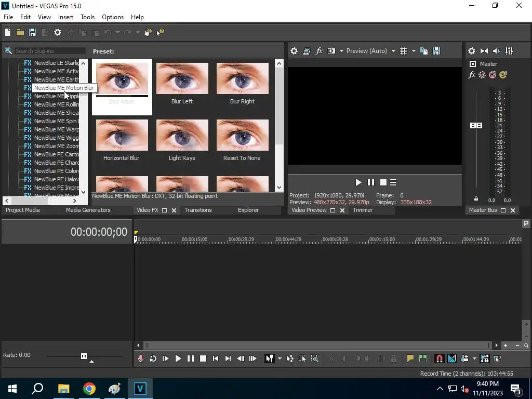Click the What's This Help cursor icon
Image resolution: width=532 pixels, height=399 pixels.
tap(160, 32)
